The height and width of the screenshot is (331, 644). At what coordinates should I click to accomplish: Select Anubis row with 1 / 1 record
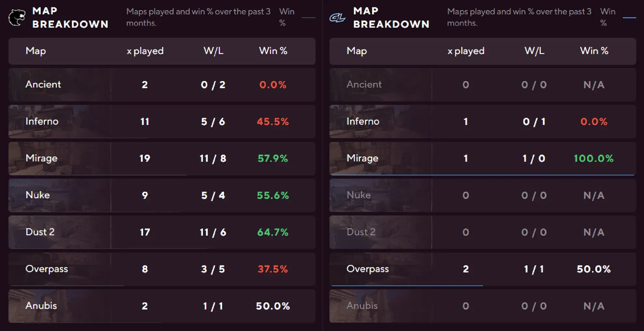(x=162, y=306)
